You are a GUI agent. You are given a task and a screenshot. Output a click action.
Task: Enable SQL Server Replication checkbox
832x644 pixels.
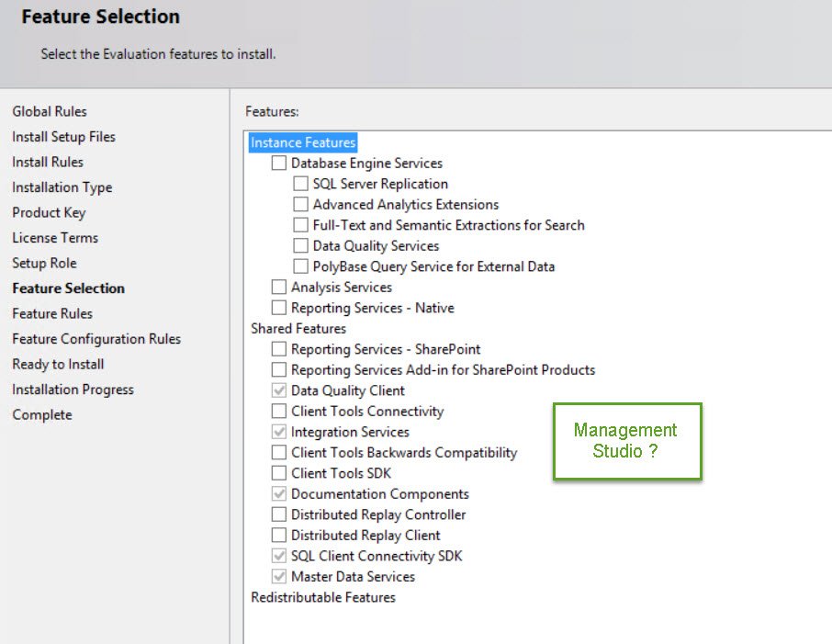click(301, 183)
